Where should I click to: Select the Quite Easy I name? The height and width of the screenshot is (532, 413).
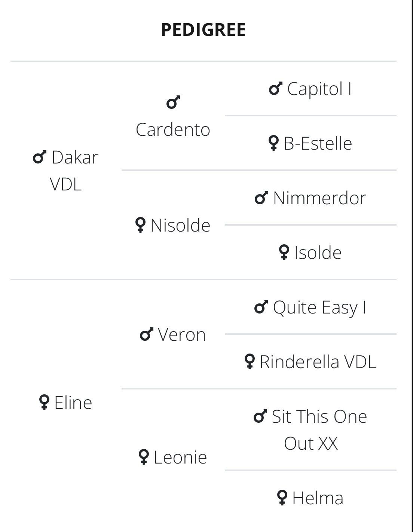point(319,308)
